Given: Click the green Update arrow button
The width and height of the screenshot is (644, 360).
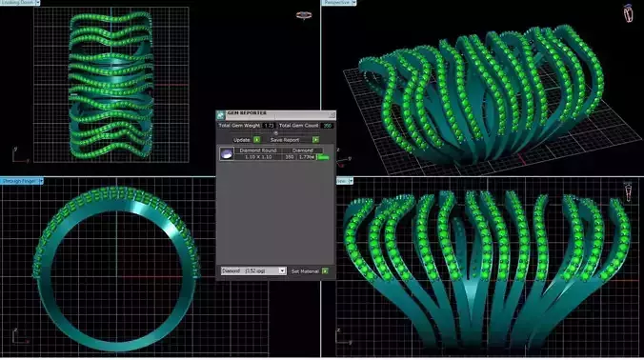Looking at the screenshot, I should point(256,140).
